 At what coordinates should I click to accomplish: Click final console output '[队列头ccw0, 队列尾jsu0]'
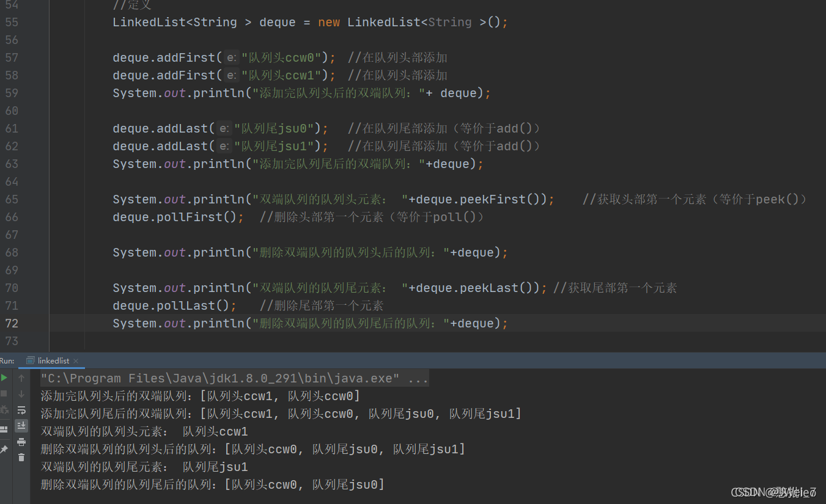click(304, 484)
